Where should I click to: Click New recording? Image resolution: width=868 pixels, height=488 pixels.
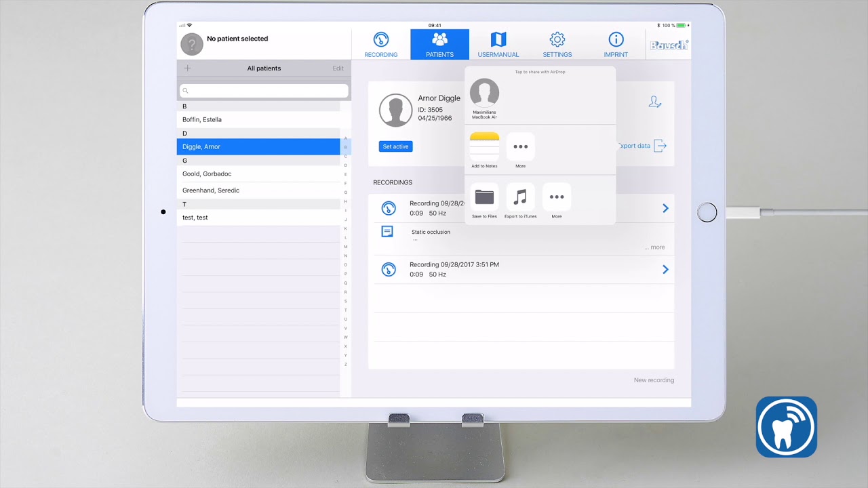[x=654, y=380]
